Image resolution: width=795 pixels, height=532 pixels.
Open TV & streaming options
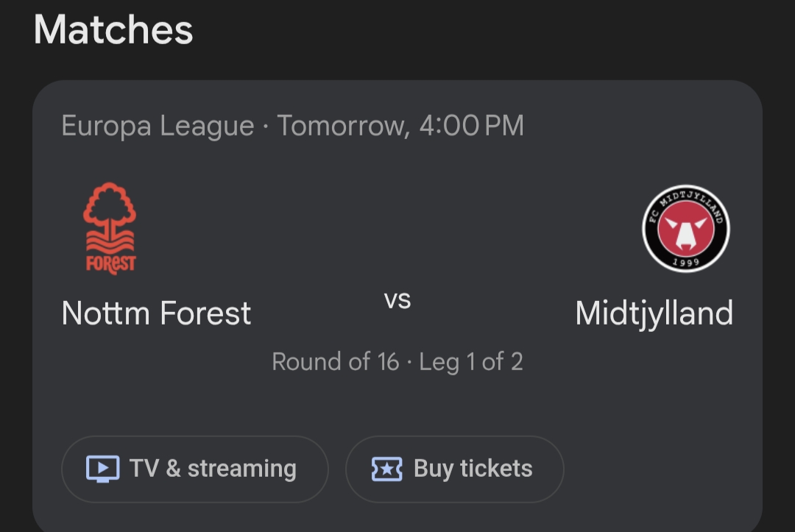[x=194, y=469]
